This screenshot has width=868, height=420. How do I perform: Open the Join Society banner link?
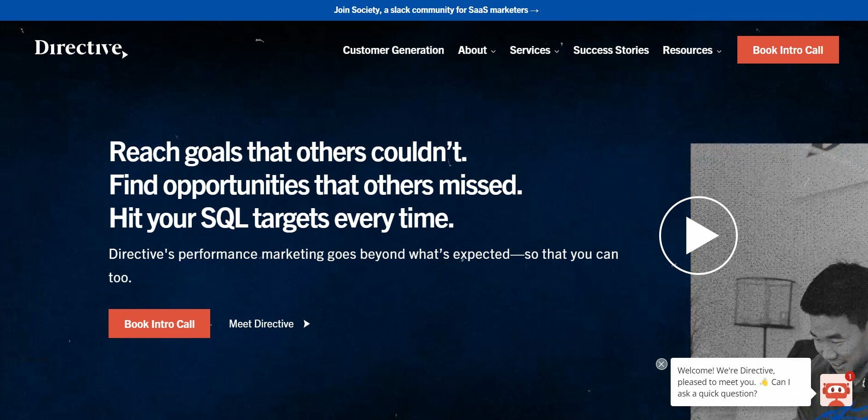436,10
